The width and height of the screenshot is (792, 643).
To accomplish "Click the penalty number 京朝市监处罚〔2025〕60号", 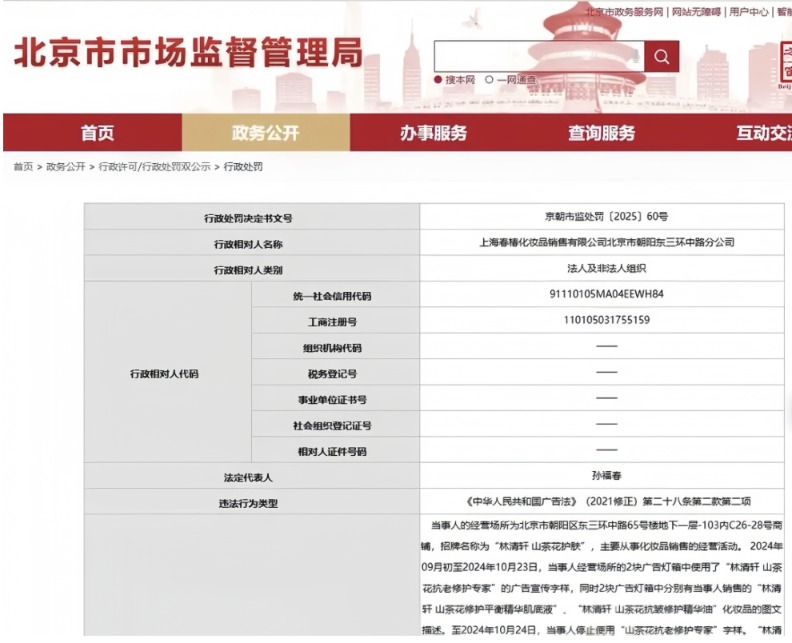I will (606, 217).
